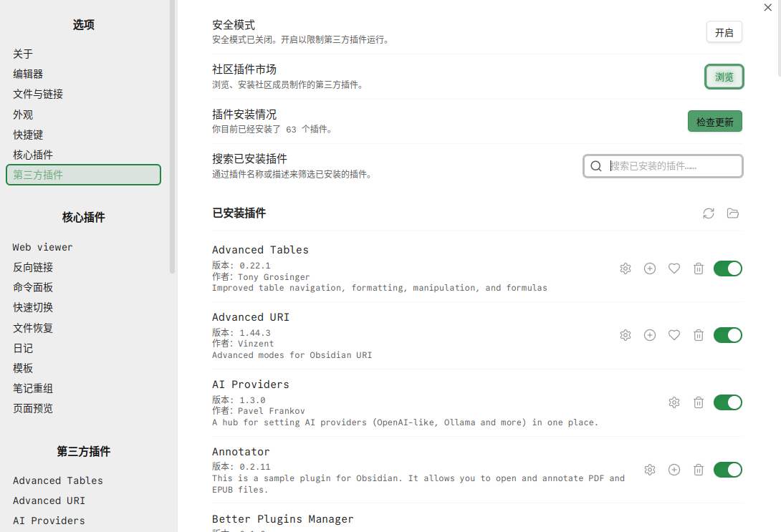This screenshot has height=532, width=781.
Task: Click the heart icon for Advanced URI
Action: click(x=674, y=335)
